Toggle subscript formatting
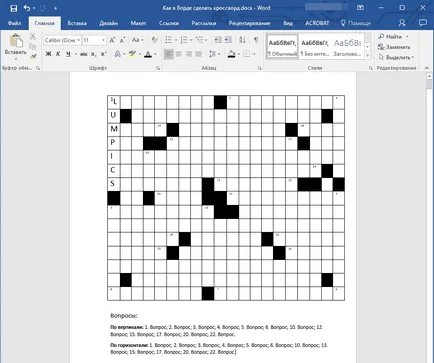Screen dimensions: 434x363 tap(94, 54)
